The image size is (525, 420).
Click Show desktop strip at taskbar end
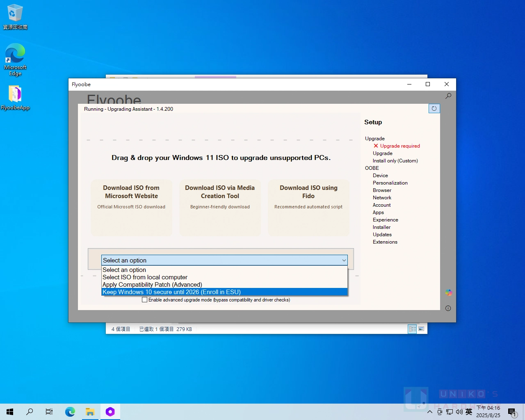(x=524, y=412)
